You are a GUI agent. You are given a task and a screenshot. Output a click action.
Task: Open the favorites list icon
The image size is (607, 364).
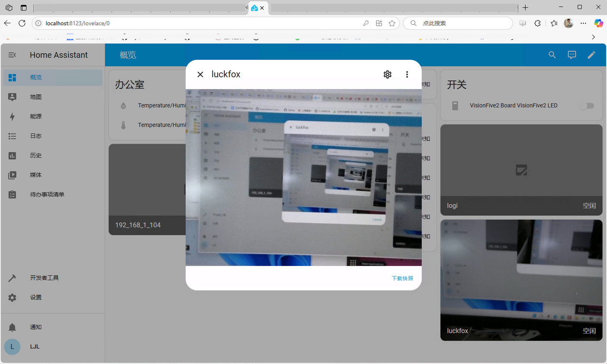pos(554,23)
